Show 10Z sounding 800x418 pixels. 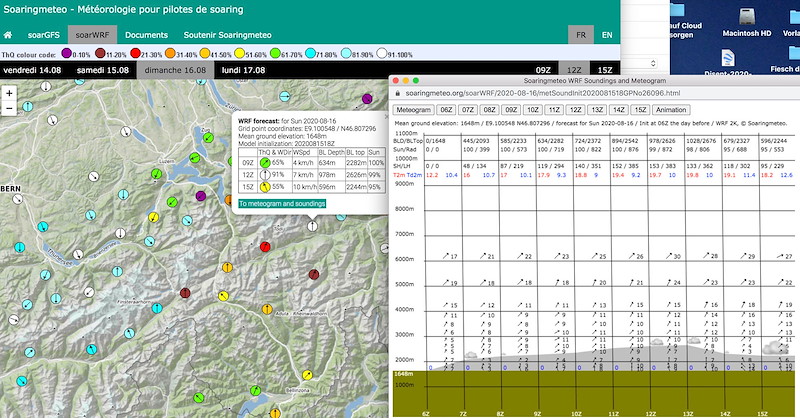pyautogui.click(x=533, y=110)
